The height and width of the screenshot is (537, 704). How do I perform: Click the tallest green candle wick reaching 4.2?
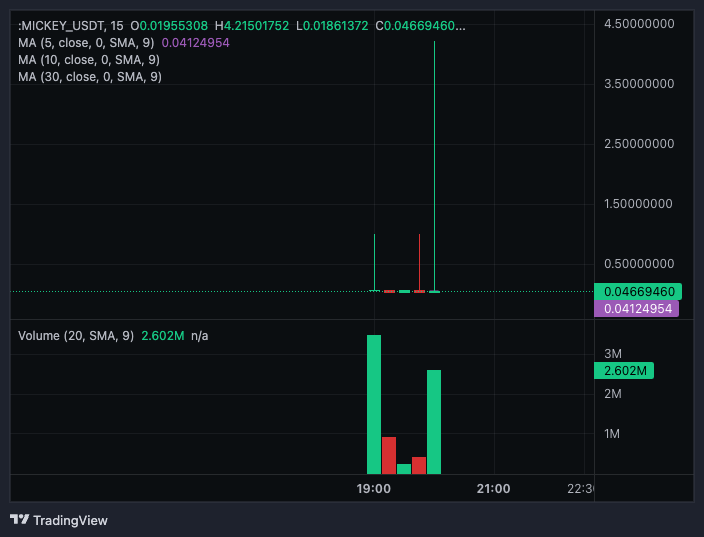coord(434,166)
